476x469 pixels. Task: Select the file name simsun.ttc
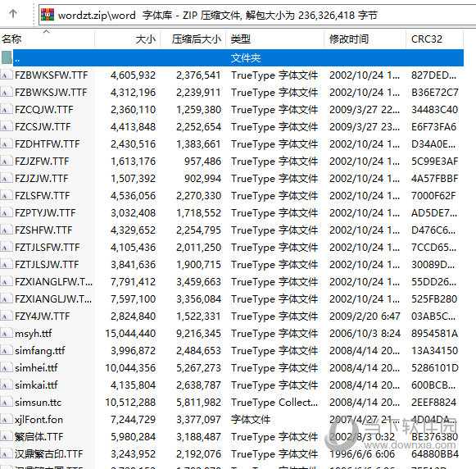pos(38,402)
